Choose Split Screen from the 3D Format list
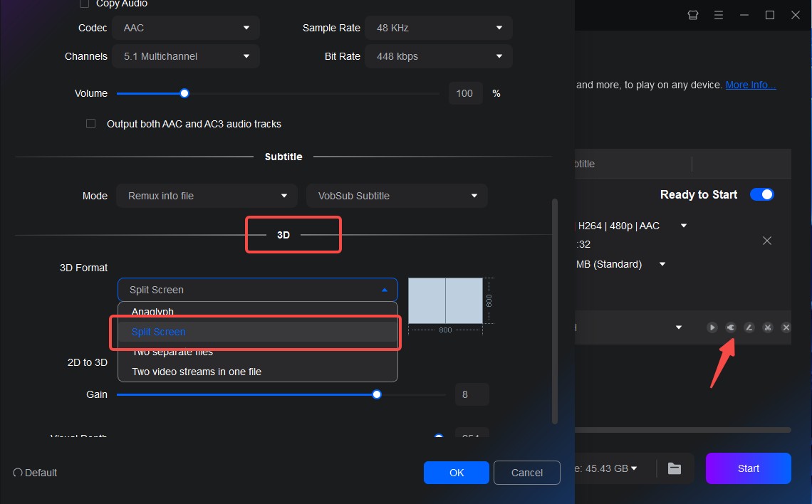Screen dimensions: 812x504 tap(257, 332)
